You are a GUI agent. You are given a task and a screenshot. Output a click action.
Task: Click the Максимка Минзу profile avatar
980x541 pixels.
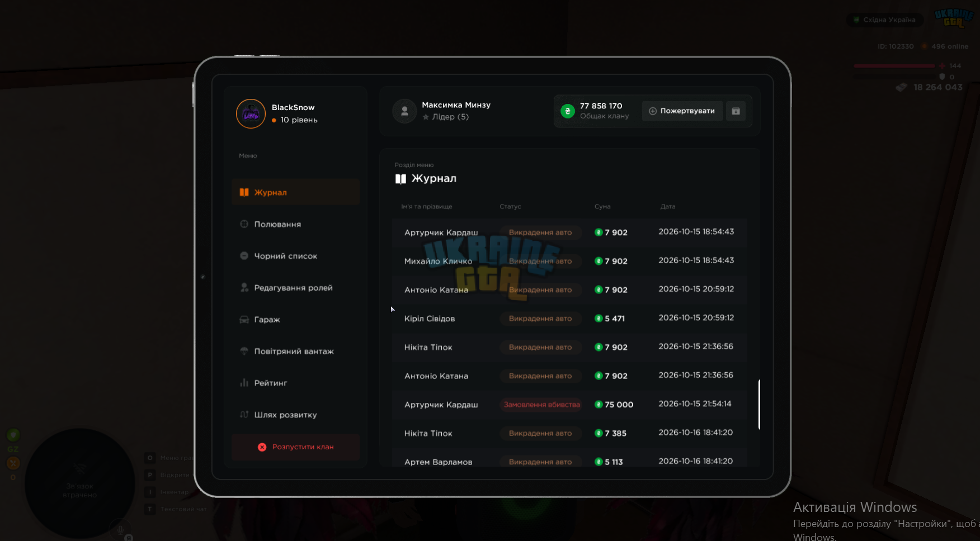pyautogui.click(x=404, y=111)
